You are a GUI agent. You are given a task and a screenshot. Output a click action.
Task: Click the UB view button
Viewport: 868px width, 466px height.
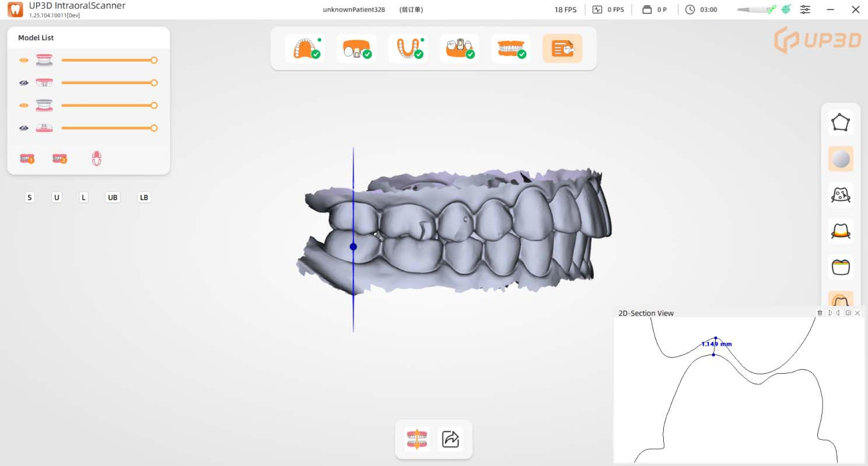click(x=113, y=197)
